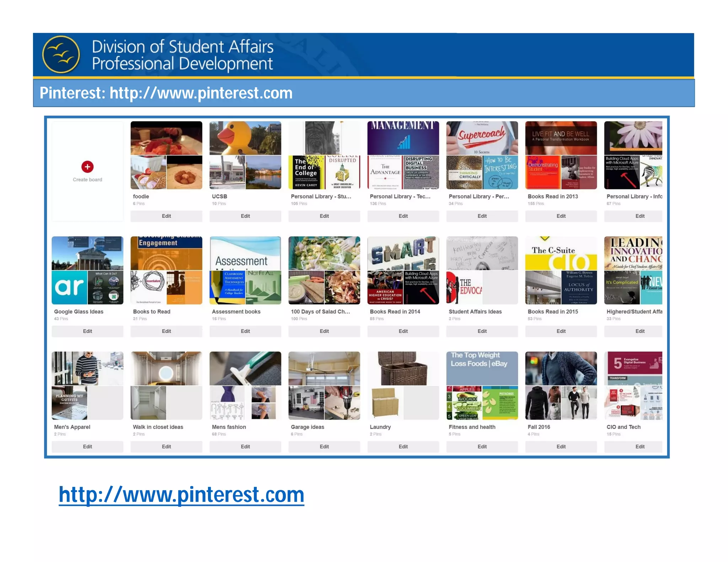This screenshot has width=728, height=562.
Task: Edit the CIO and Tech board
Action: (x=633, y=447)
